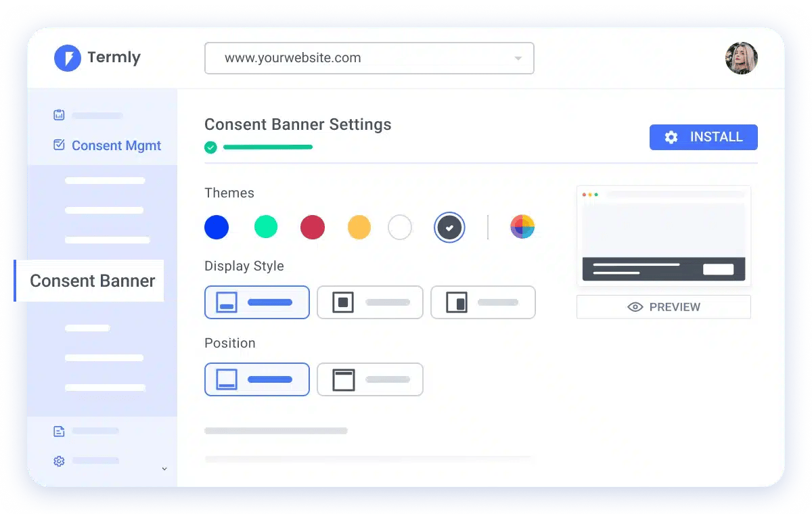812x514 pixels.
Task: Open the dashboard chart icon in sidebar
Action: pos(59,115)
